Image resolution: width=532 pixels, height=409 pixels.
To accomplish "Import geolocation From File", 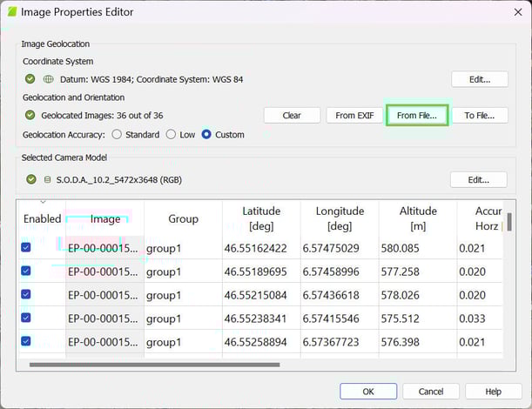I will coord(417,116).
